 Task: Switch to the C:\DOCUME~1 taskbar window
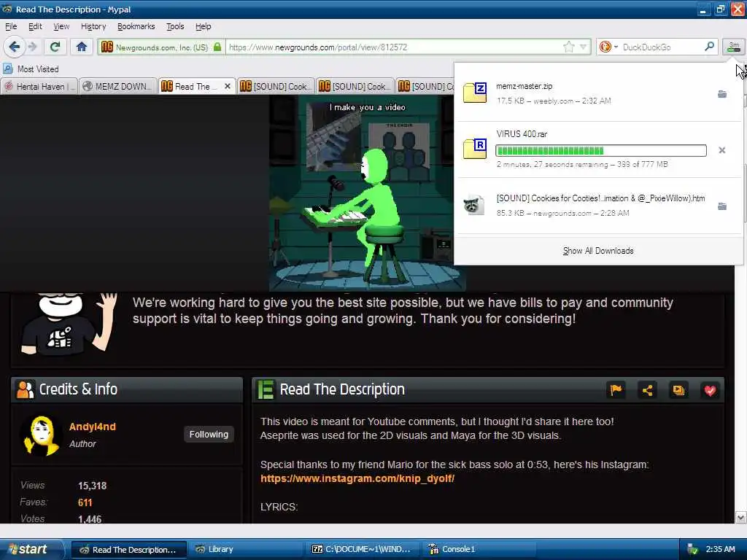[x=362, y=549]
